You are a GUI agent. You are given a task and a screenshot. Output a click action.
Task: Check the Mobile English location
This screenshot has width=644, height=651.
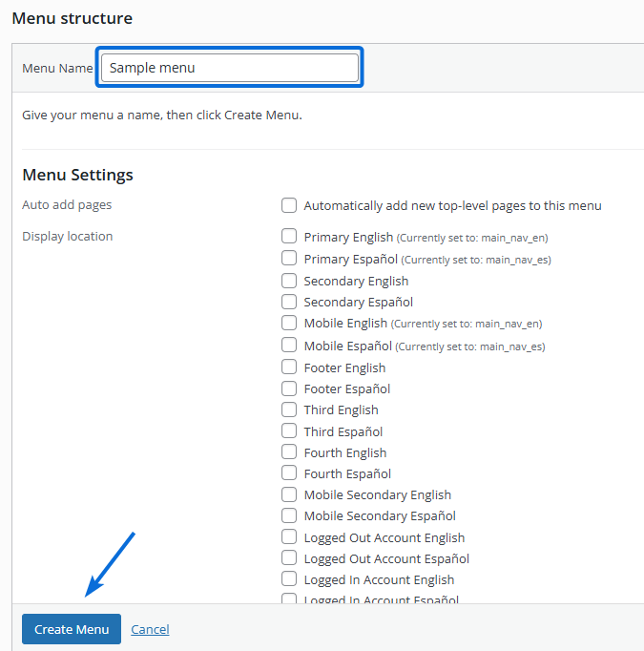pyautogui.click(x=289, y=323)
